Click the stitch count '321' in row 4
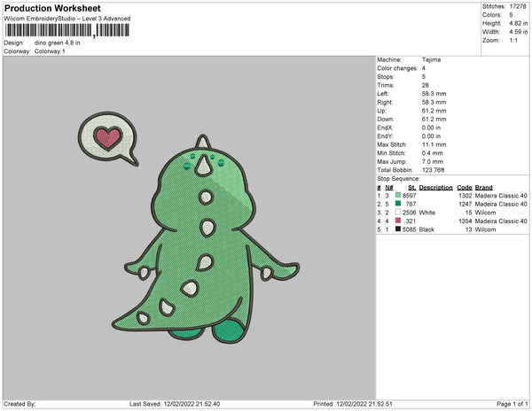 pyautogui.click(x=411, y=221)
